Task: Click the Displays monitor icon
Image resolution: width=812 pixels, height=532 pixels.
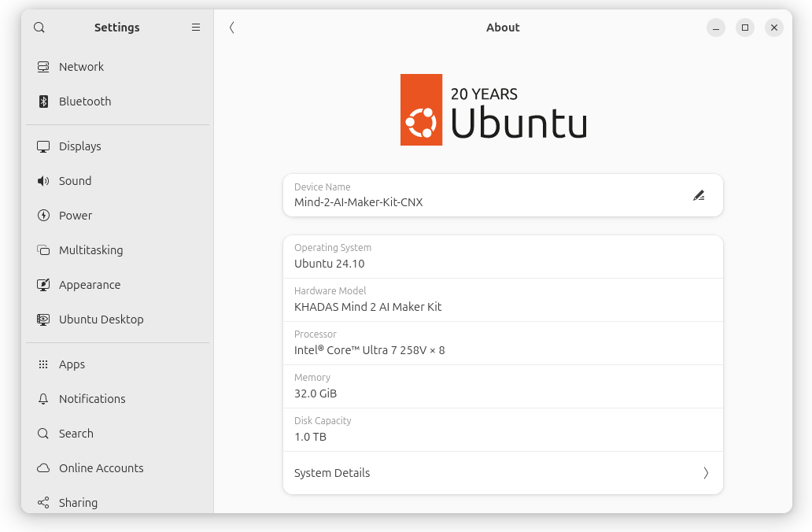Action: click(x=43, y=146)
